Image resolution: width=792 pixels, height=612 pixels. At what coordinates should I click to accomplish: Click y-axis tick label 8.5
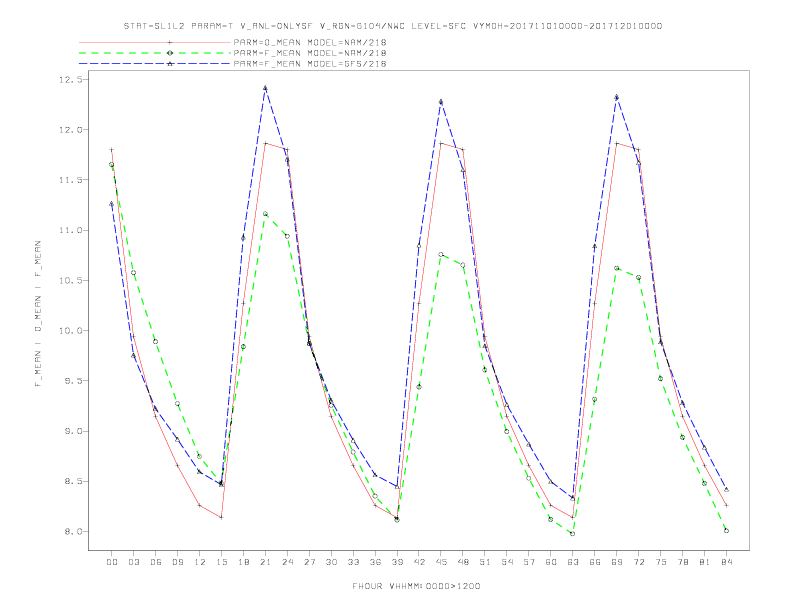(73, 481)
